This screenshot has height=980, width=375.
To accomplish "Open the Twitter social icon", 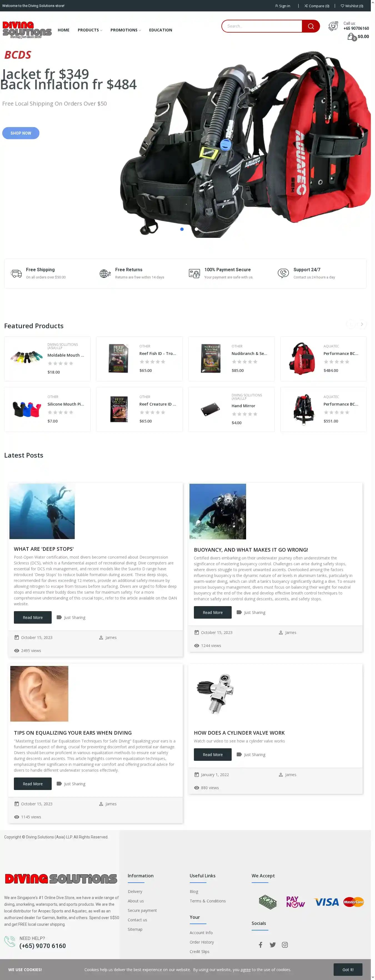I will [x=272, y=945].
